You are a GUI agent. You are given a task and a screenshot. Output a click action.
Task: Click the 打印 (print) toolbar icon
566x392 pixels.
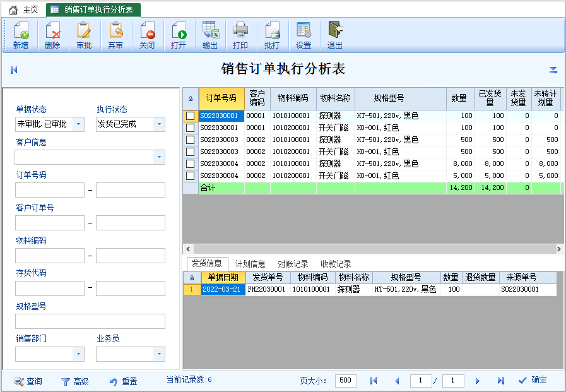(240, 35)
